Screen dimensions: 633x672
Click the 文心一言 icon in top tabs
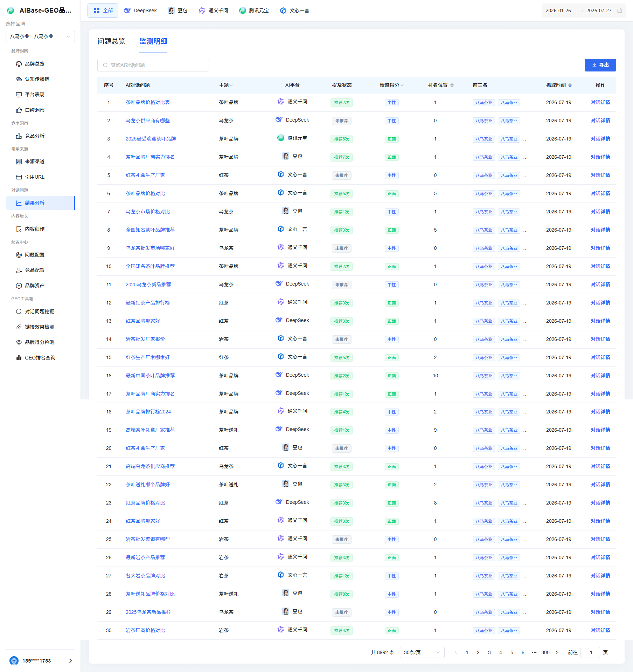283,11
